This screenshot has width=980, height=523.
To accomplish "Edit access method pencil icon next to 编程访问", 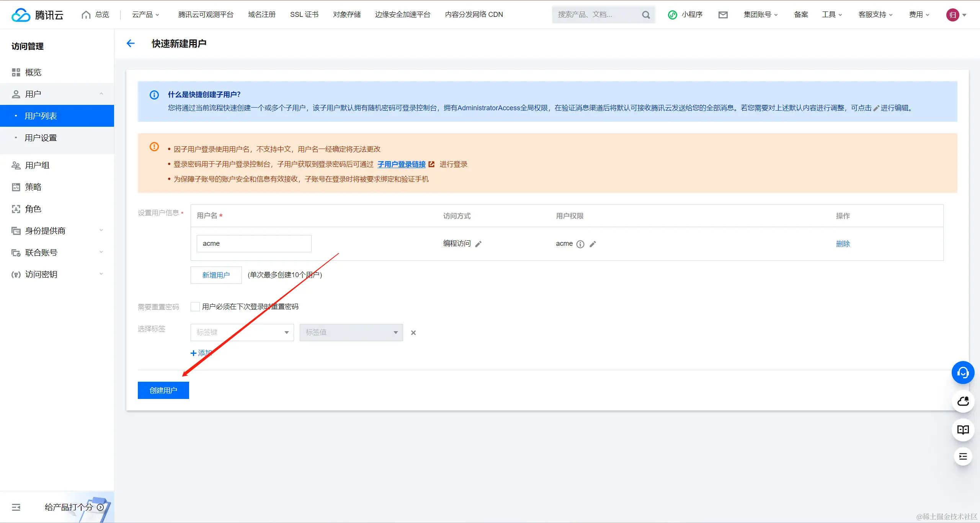I will coord(478,244).
